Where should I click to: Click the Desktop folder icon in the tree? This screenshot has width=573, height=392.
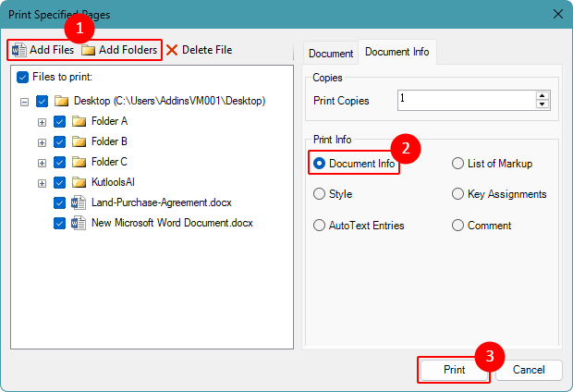point(61,101)
